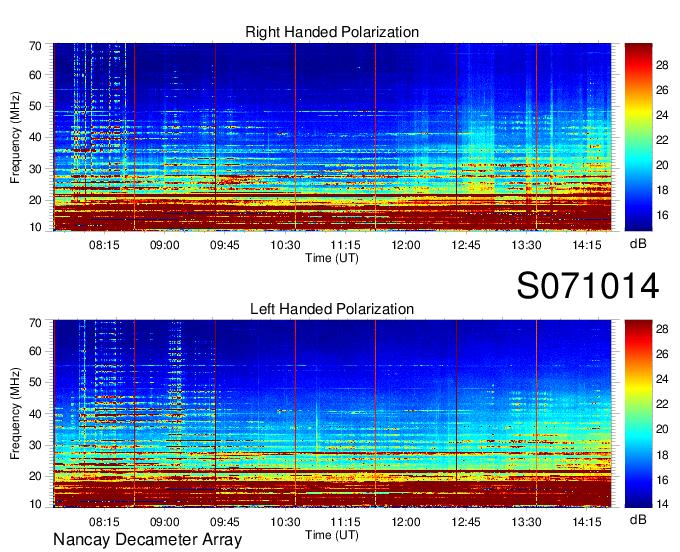Click the 18 dB tick on Right Handed colorbar
The width and height of the screenshot is (680, 552).
[x=662, y=190]
